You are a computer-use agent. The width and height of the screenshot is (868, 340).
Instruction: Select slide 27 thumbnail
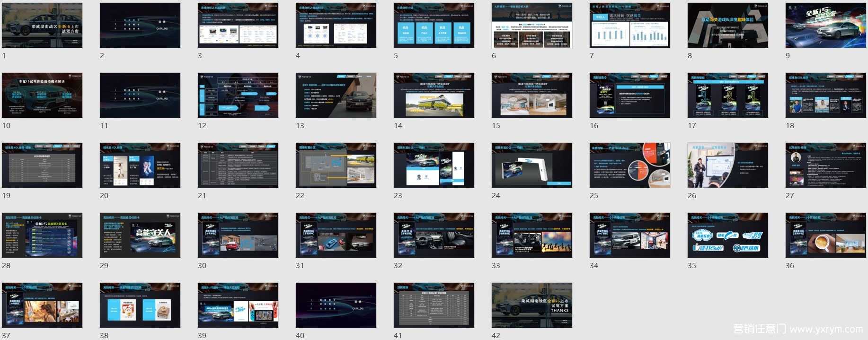pyautogui.click(x=826, y=165)
